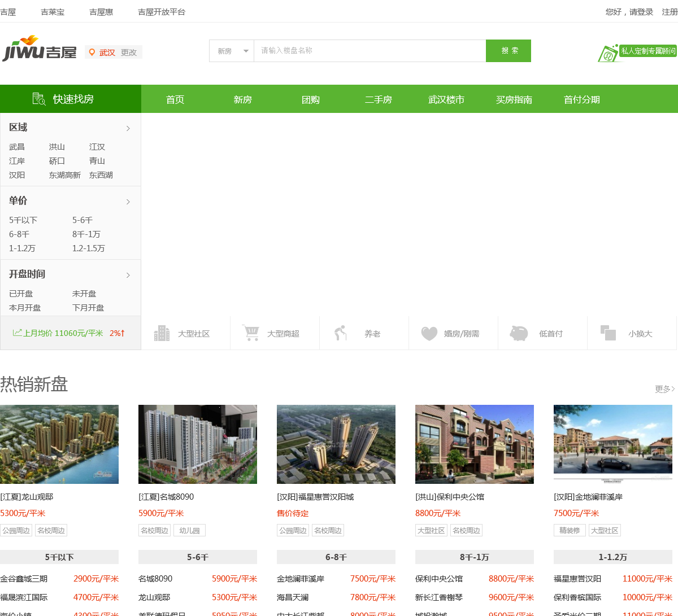Filter price by 5千以下 in sidebar

coord(23,220)
